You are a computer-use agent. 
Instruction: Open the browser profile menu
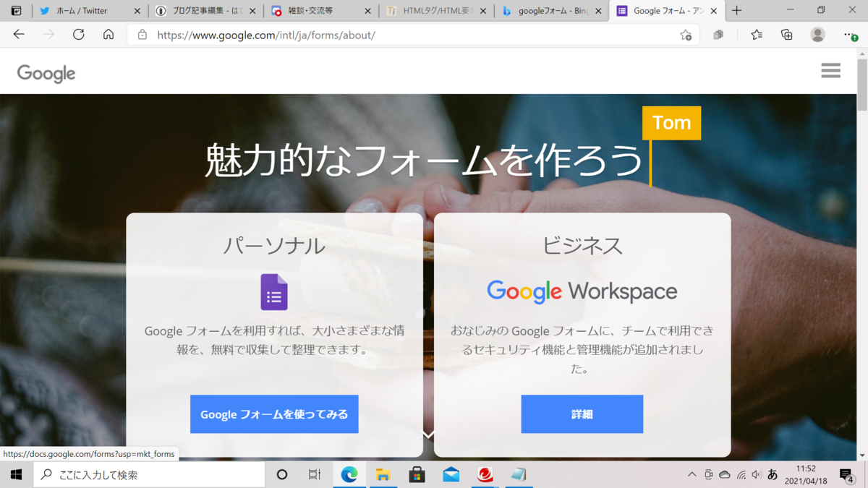(817, 34)
